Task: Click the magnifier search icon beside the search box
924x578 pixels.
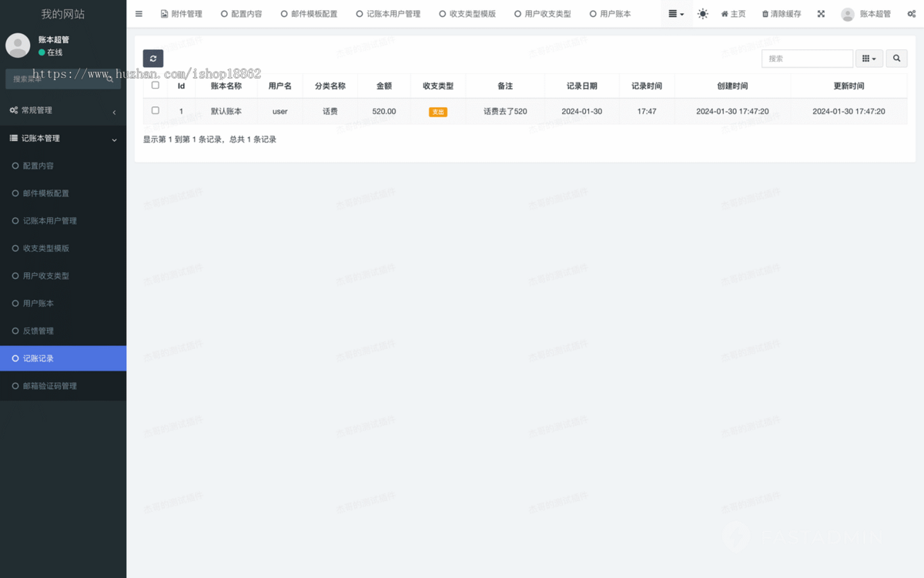Action: click(x=896, y=58)
